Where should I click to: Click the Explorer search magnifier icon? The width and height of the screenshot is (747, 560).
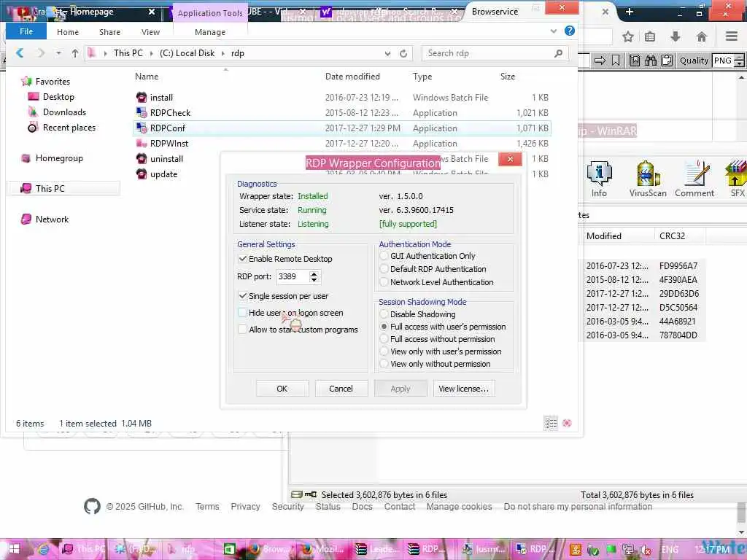click(x=559, y=53)
